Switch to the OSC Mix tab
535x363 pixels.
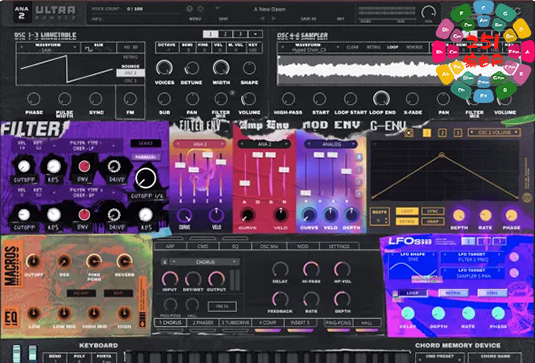pos(269,246)
